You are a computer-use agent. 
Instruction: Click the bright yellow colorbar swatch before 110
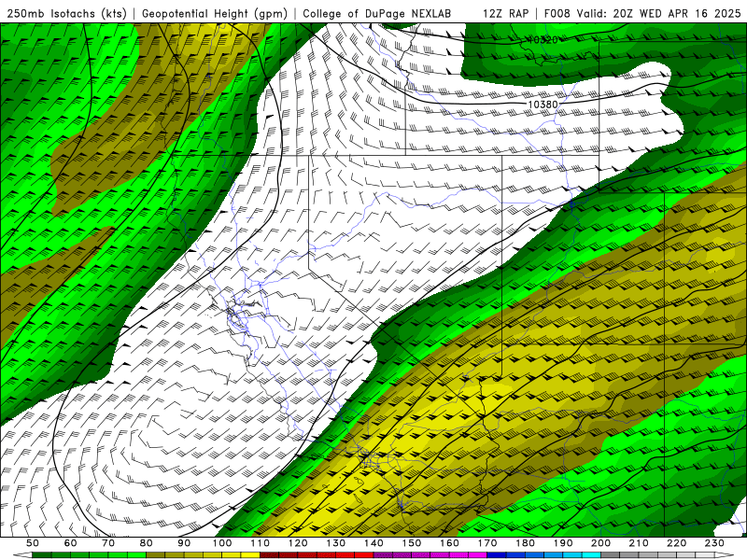(x=250, y=555)
